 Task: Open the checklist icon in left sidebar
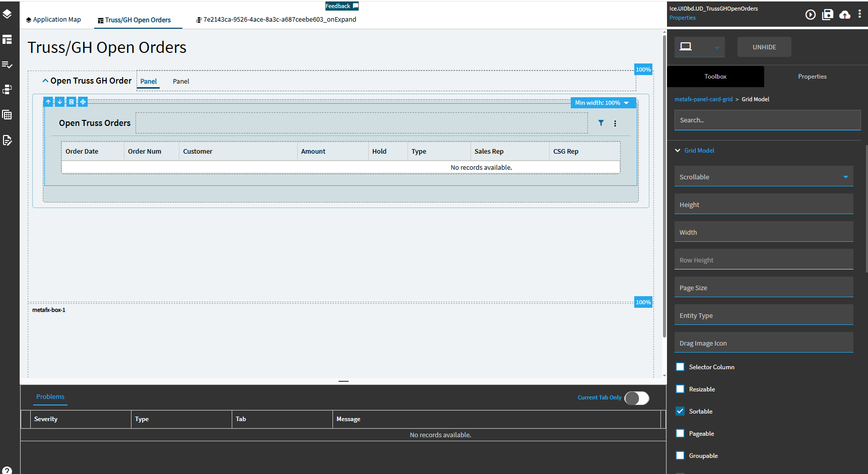pos(7,64)
